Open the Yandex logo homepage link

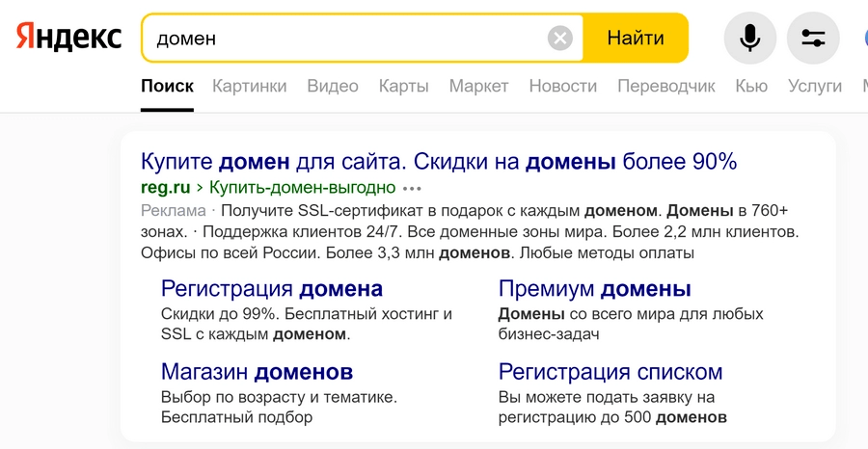[x=68, y=37]
